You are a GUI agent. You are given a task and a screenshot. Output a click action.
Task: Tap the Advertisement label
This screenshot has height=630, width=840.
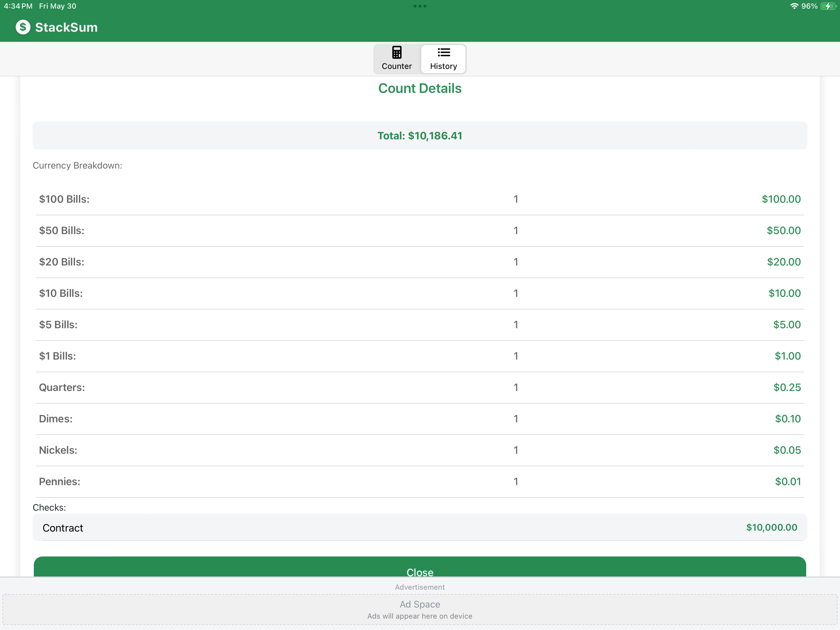tap(420, 587)
